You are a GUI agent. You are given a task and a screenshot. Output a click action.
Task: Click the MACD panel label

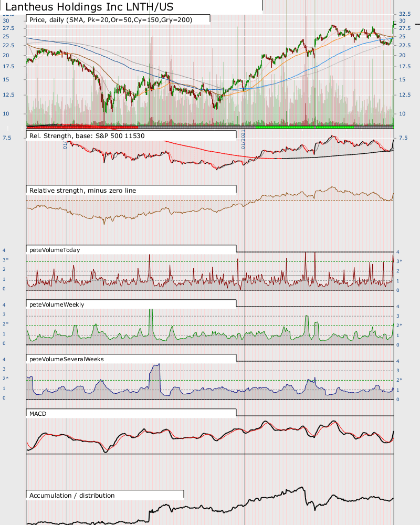click(x=38, y=414)
